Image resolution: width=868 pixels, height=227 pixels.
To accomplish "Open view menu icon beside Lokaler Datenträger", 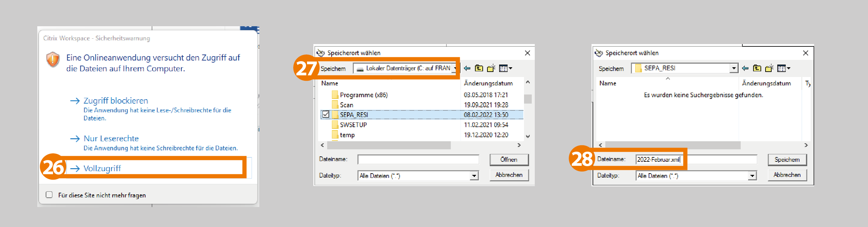I will click(505, 69).
